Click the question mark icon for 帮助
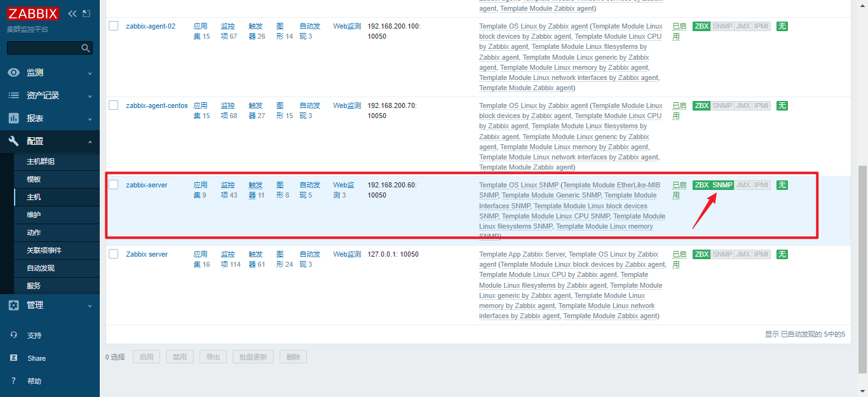 pos(13,381)
